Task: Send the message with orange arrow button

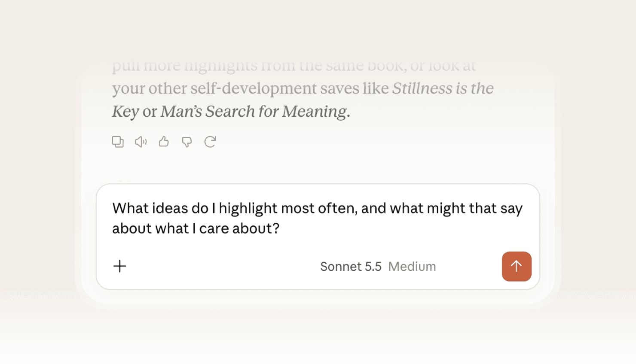Action: [x=517, y=267]
